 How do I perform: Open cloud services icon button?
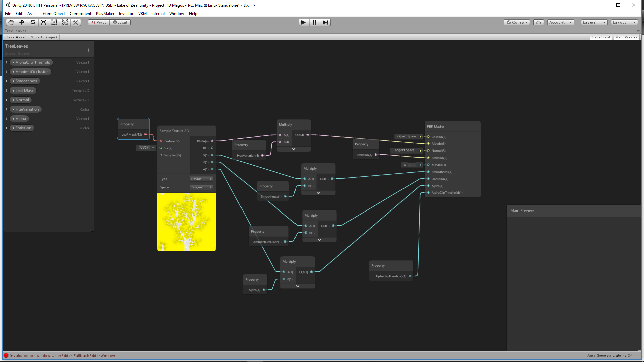click(538, 22)
